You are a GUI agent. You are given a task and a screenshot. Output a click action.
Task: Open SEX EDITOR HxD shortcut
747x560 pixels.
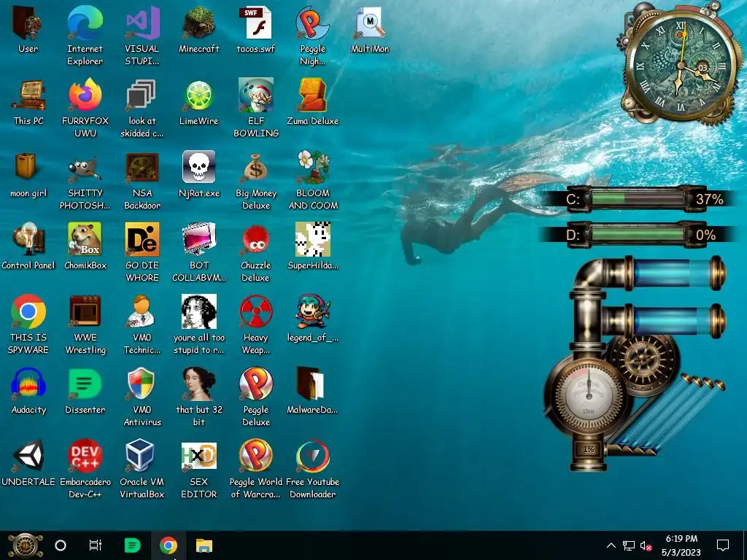coord(198,469)
